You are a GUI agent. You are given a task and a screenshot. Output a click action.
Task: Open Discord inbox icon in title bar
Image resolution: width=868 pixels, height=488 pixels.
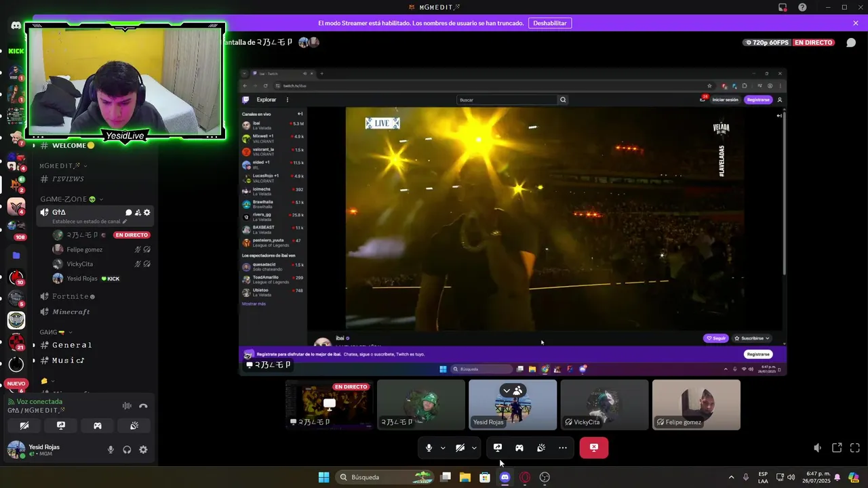[x=783, y=7]
